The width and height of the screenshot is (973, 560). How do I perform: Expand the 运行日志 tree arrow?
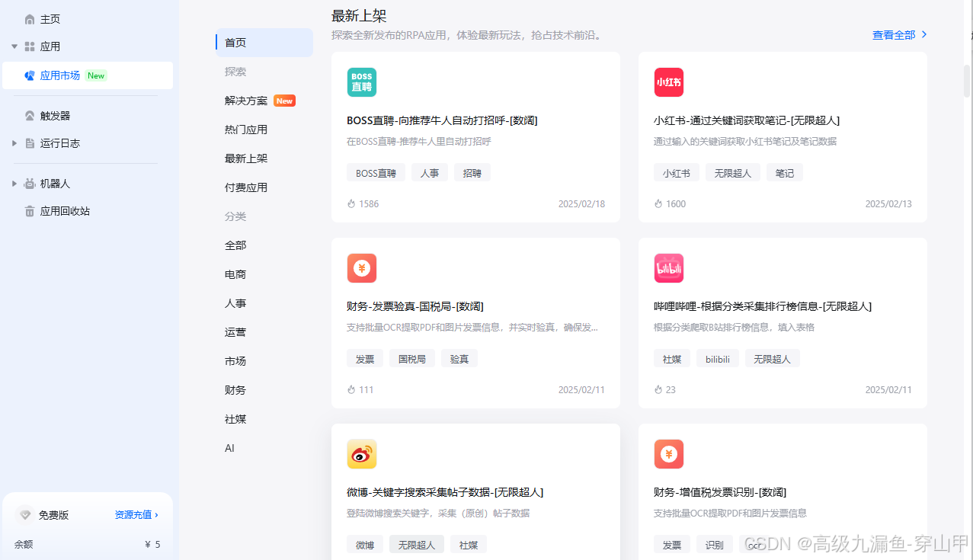point(14,143)
